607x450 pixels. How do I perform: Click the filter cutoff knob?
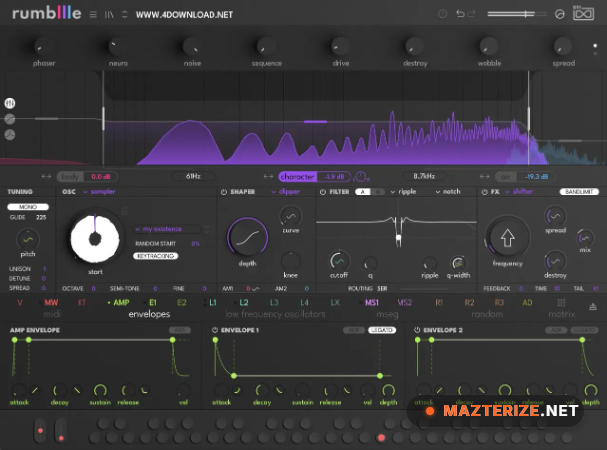click(339, 261)
